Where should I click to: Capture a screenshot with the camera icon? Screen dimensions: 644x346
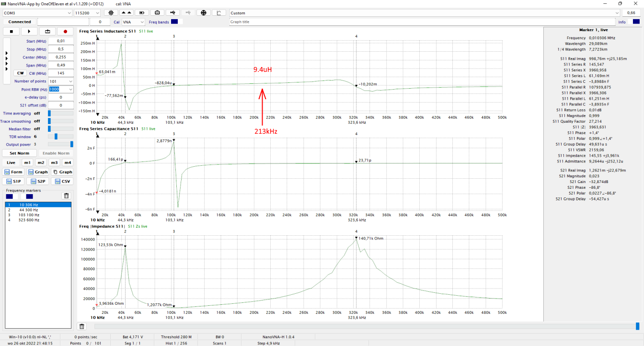(157, 13)
